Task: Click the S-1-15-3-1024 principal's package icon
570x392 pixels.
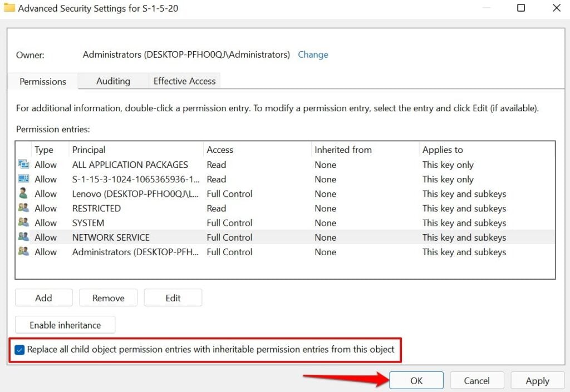Action: click(23, 179)
